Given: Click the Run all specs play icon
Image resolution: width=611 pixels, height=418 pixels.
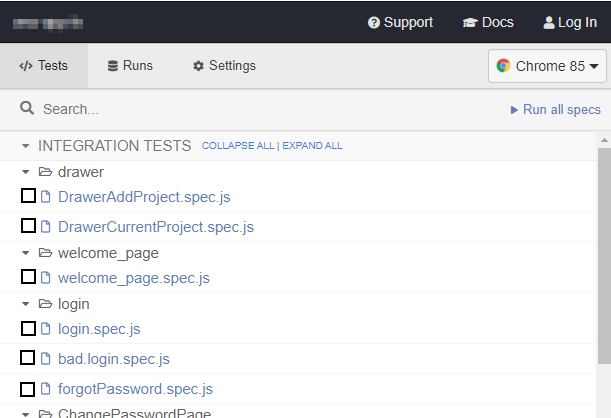Looking at the screenshot, I should [514, 110].
